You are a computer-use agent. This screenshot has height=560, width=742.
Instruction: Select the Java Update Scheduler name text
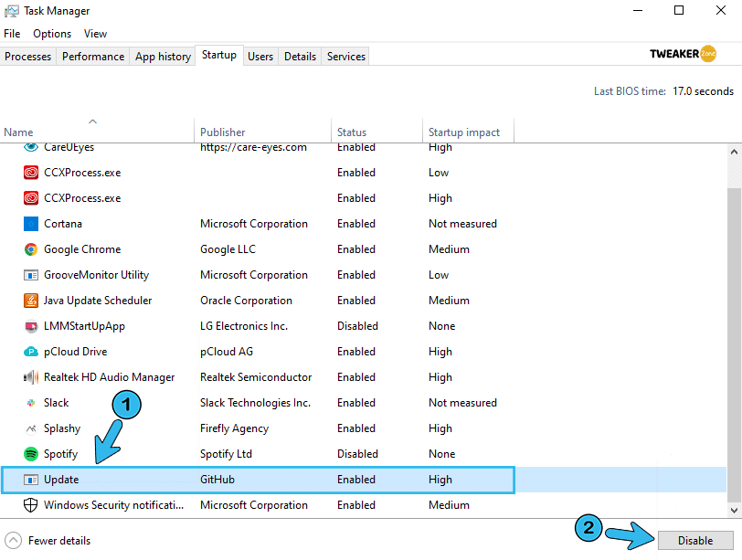tap(98, 301)
